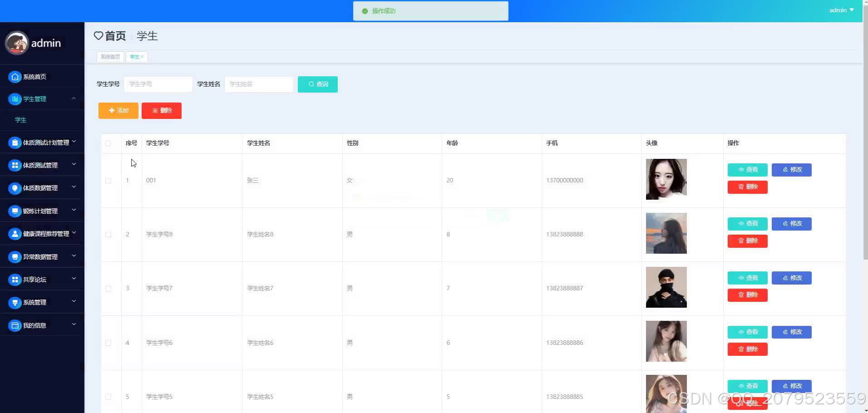The image size is (868, 413).
Task: Click 查看 for 学生姓名8
Action: pyautogui.click(x=748, y=224)
